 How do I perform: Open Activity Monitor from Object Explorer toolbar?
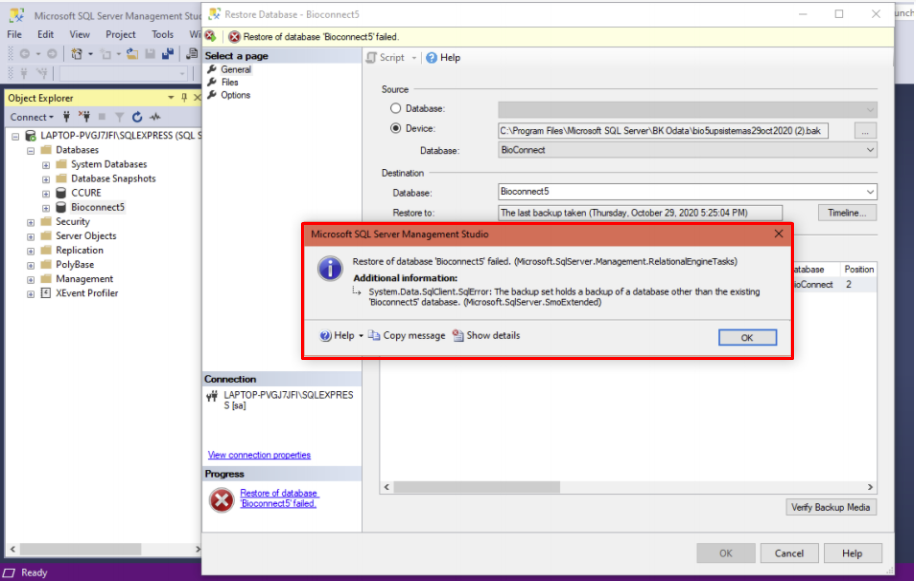pyautogui.click(x=155, y=117)
